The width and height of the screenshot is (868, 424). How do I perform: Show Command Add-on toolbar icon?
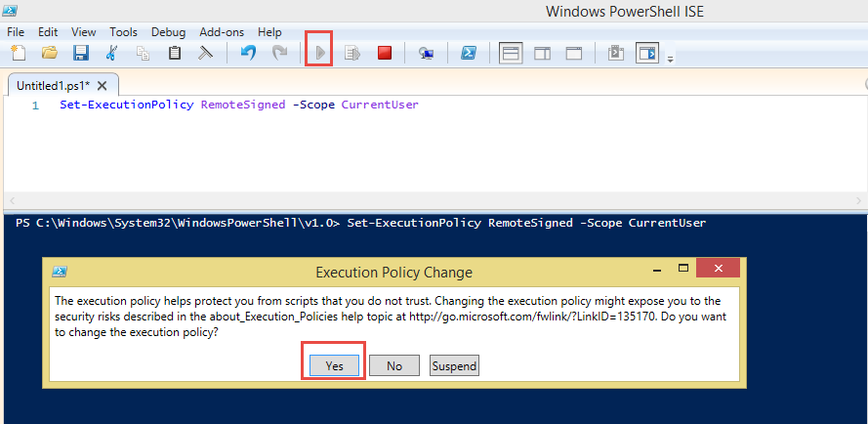tap(647, 53)
